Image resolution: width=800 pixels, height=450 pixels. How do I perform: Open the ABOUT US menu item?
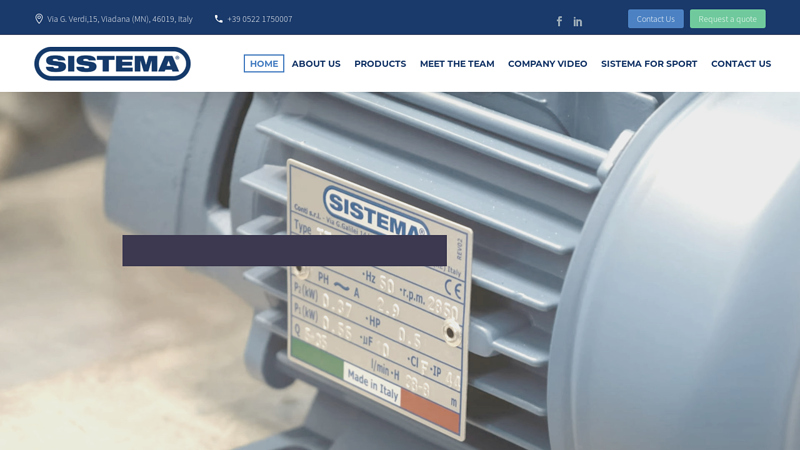[316, 64]
